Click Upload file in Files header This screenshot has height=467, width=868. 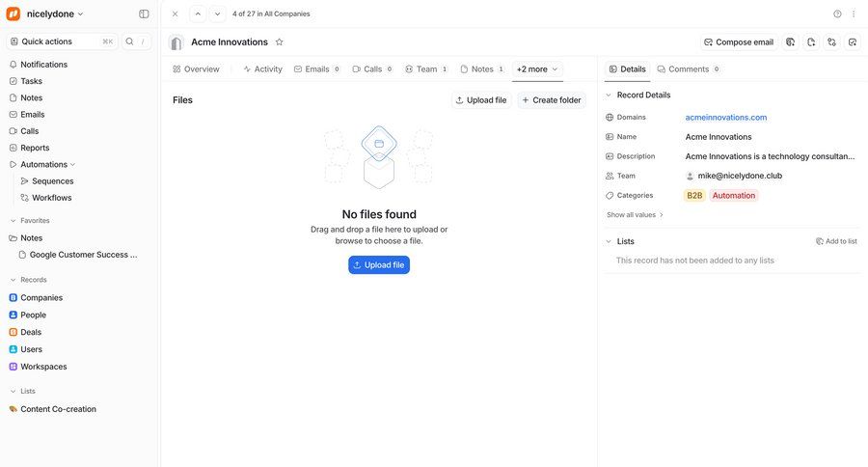(481, 100)
